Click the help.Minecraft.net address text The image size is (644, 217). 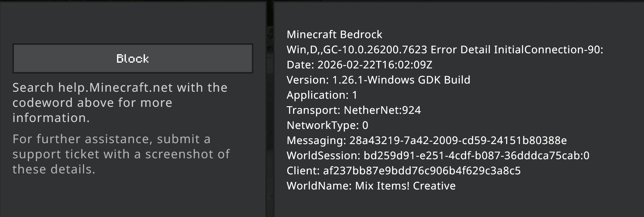(115, 88)
